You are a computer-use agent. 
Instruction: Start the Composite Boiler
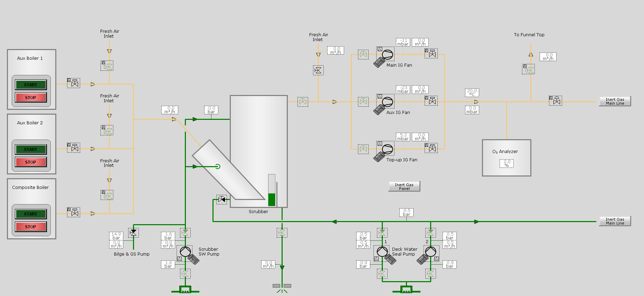(x=31, y=214)
